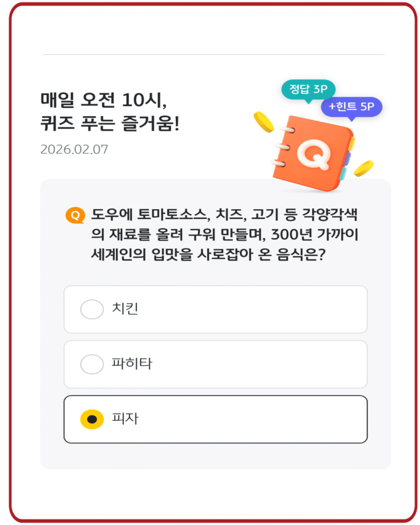Click the 치킨 answer label text
Viewport: 420px width, 525px height.
coord(125,309)
